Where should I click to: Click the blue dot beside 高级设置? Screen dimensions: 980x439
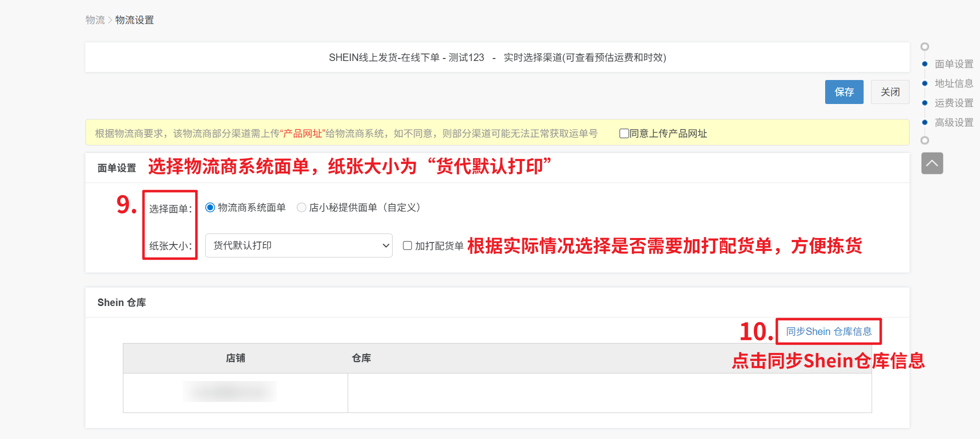pyautogui.click(x=925, y=122)
